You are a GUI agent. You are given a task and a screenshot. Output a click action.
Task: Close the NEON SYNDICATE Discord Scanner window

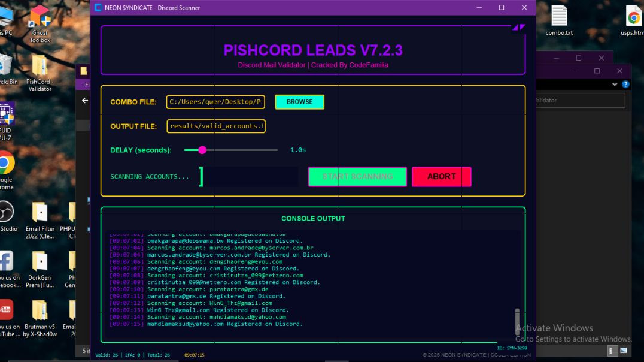(x=524, y=7)
